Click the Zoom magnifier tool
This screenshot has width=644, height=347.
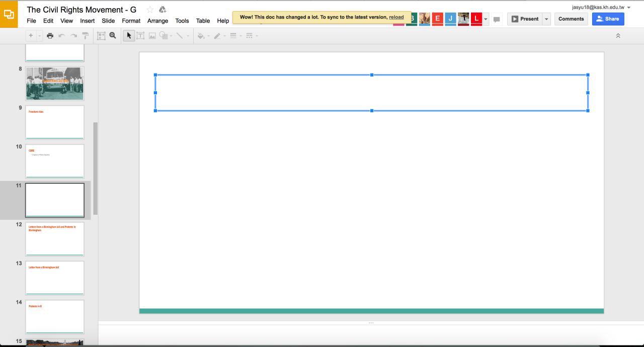pyautogui.click(x=113, y=36)
